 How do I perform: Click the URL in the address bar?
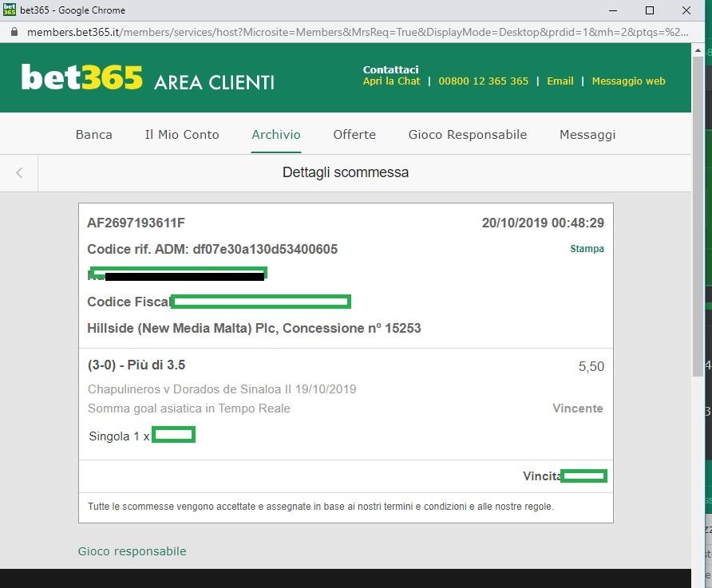(x=358, y=32)
